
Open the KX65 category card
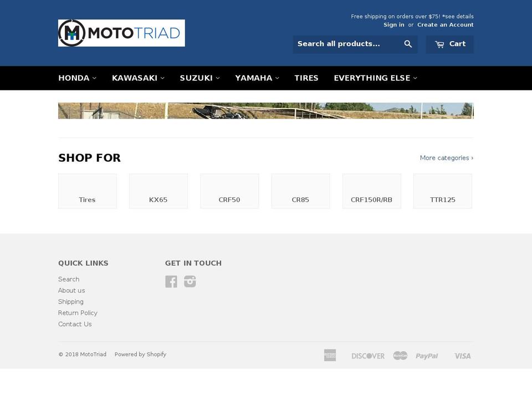[158, 191]
